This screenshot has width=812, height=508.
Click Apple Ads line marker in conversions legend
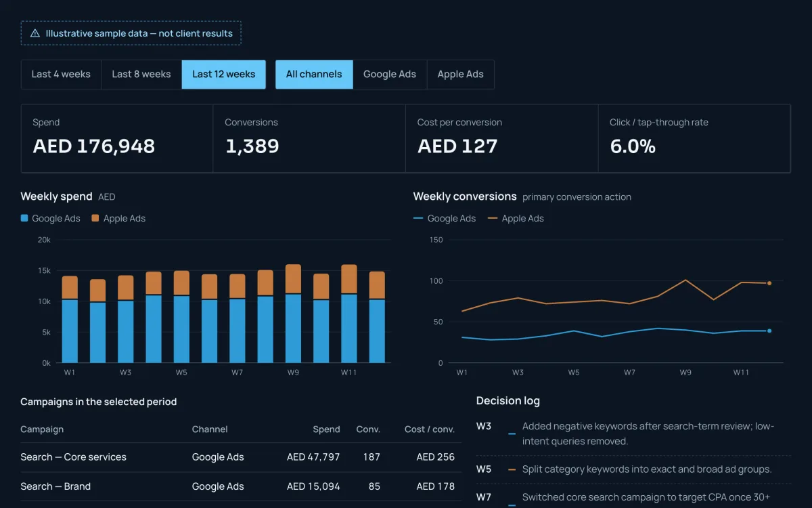(493, 218)
